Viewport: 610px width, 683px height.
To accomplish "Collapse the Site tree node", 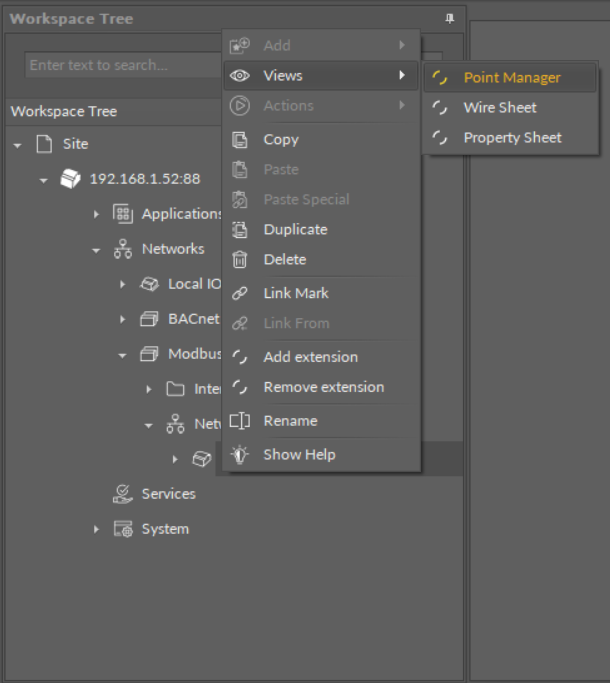I will coord(18,145).
